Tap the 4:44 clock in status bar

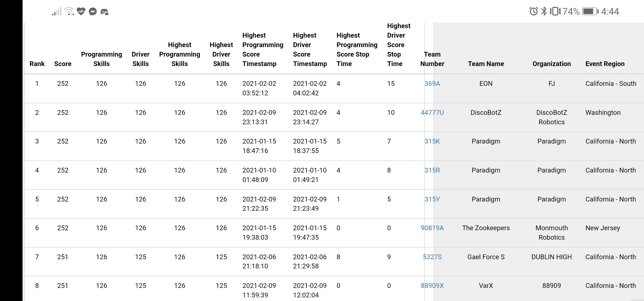click(x=610, y=11)
